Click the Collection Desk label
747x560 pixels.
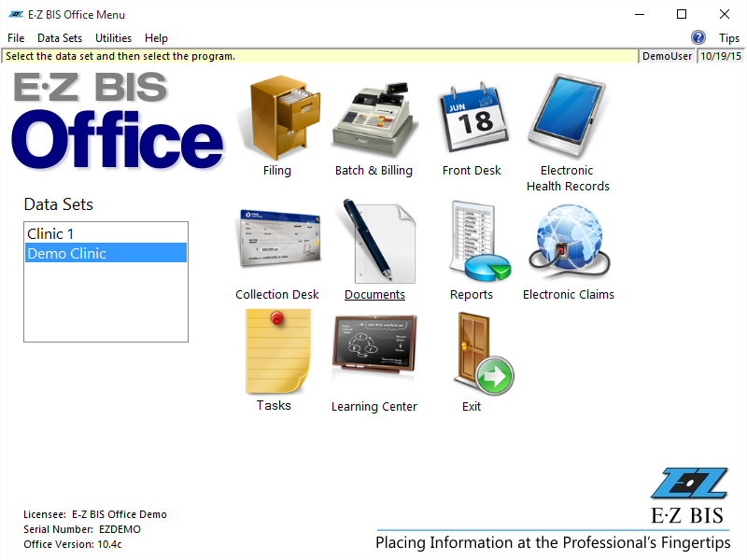click(276, 294)
